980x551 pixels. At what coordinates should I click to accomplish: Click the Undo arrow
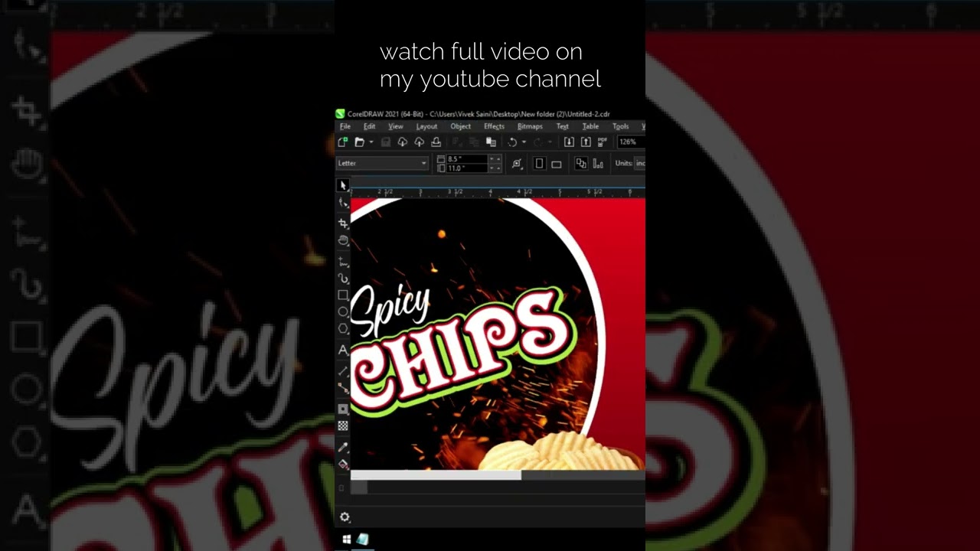[x=512, y=142]
